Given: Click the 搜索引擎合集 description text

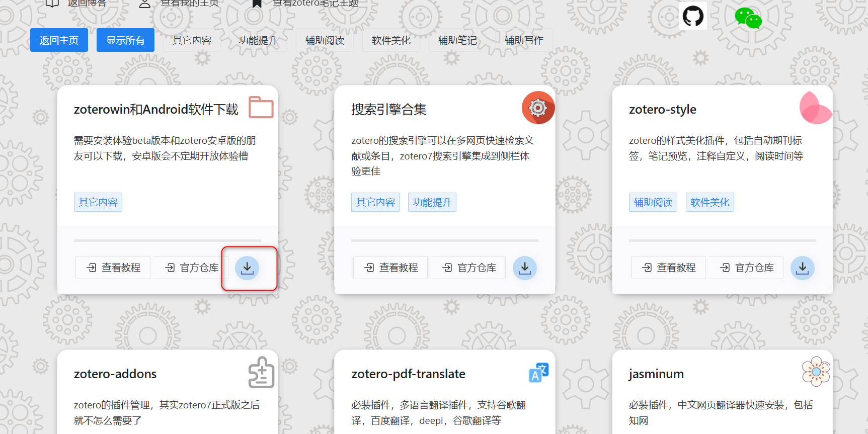Looking at the screenshot, I should (x=443, y=156).
